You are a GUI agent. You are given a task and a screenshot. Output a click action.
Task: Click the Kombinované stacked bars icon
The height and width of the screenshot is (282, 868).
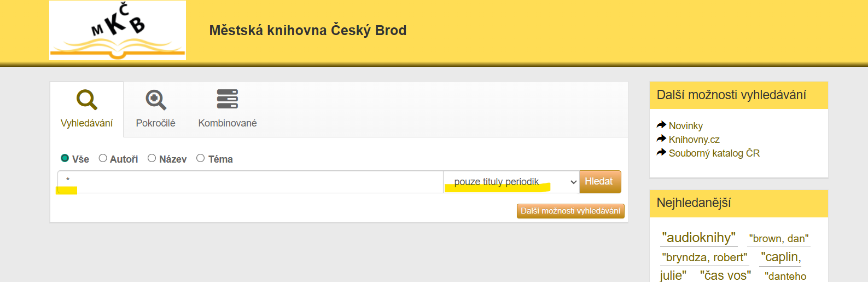(x=228, y=99)
